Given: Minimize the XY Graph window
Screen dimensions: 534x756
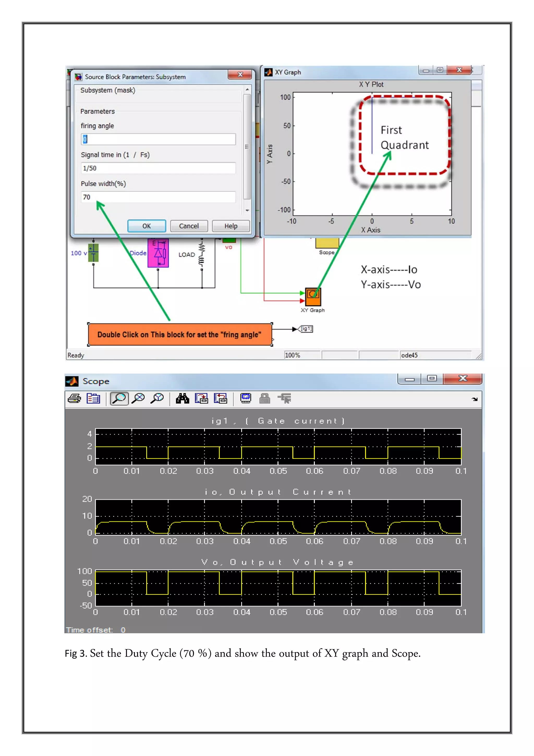Looking at the screenshot, I should [426, 70].
